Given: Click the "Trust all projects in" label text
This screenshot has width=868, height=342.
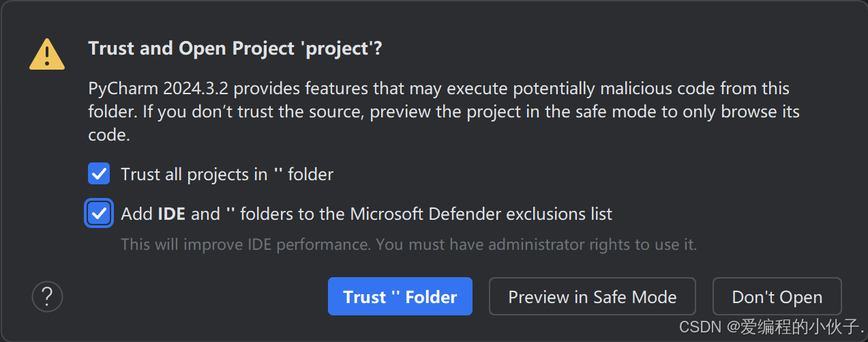Looking at the screenshot, I should click(x=194, y=174).
